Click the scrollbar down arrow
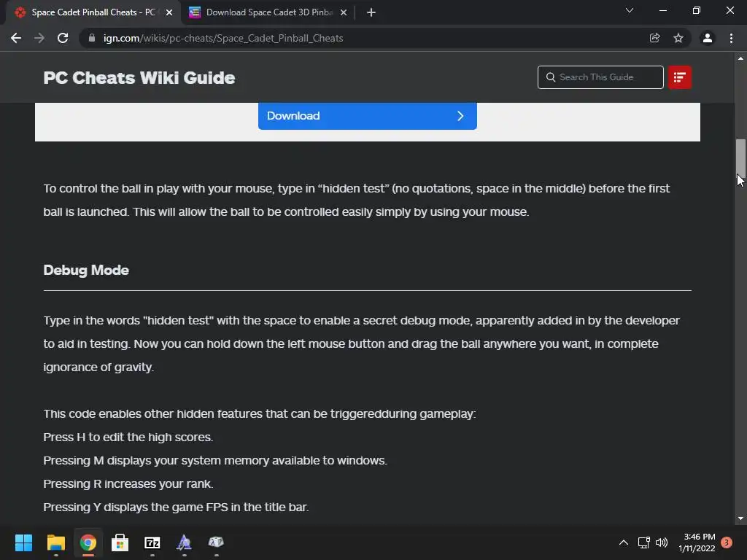 [740, 518]
